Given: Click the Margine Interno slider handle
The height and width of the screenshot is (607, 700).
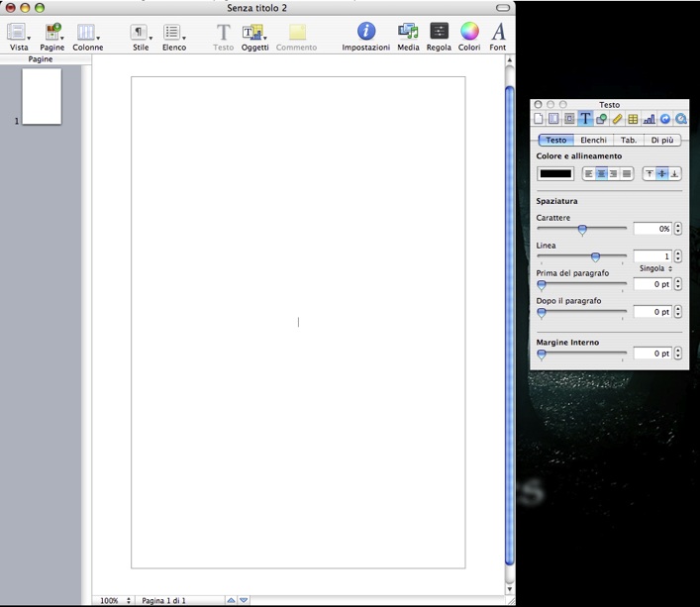Looking at the screenshot, I should 542,354.
